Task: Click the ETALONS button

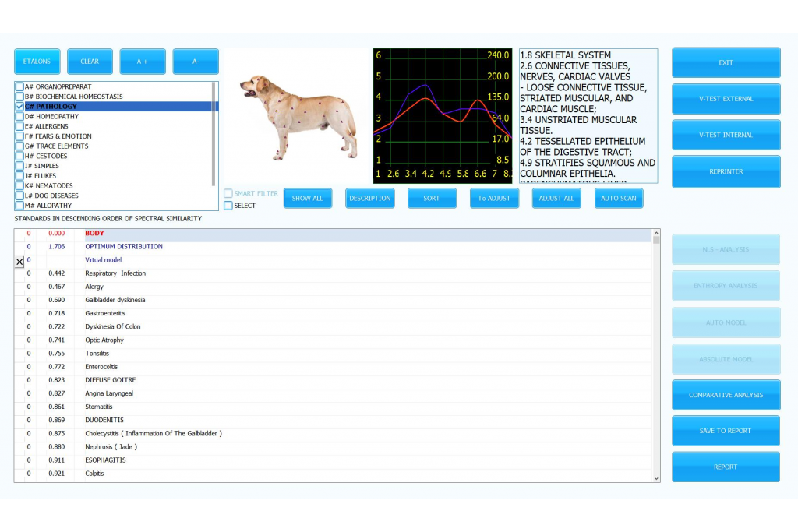Action: (x=37, y=62)
